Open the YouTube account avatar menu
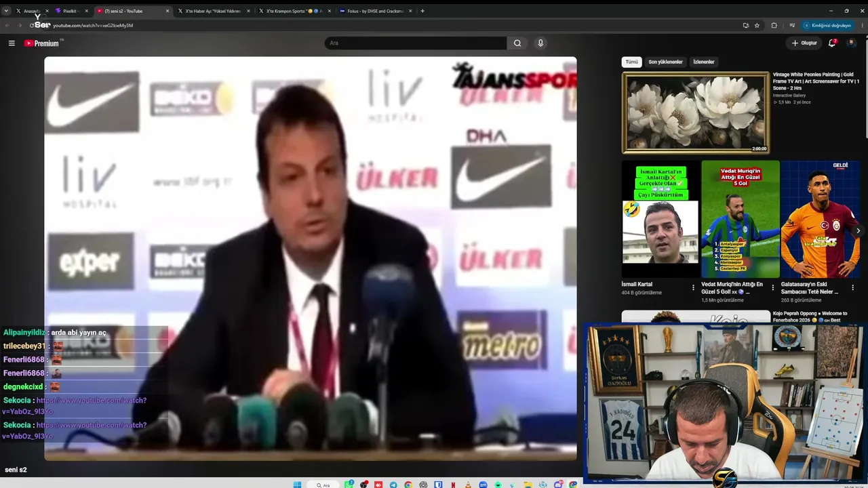868x488 pixels. [x=851, y=43]
